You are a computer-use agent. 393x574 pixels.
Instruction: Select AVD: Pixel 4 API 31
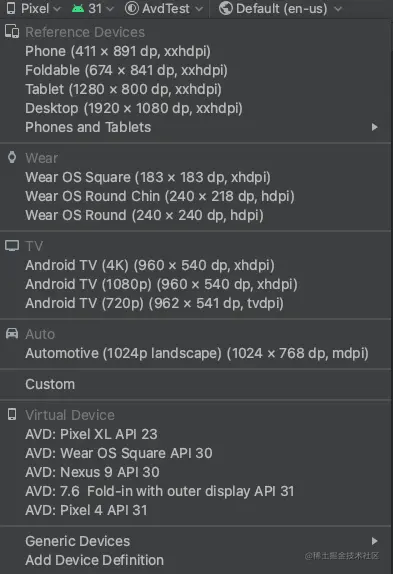point(86,510)
